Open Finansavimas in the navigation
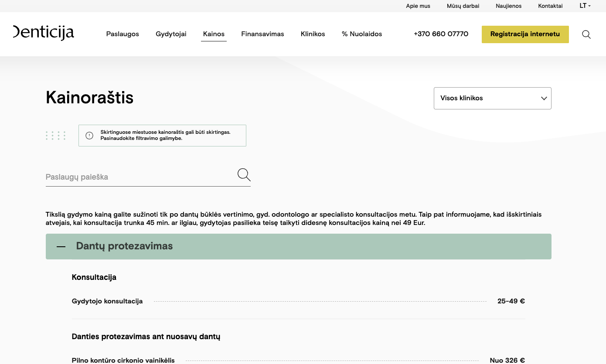The width and height of the screenshot is (606, 364). (x=262, y=34)
